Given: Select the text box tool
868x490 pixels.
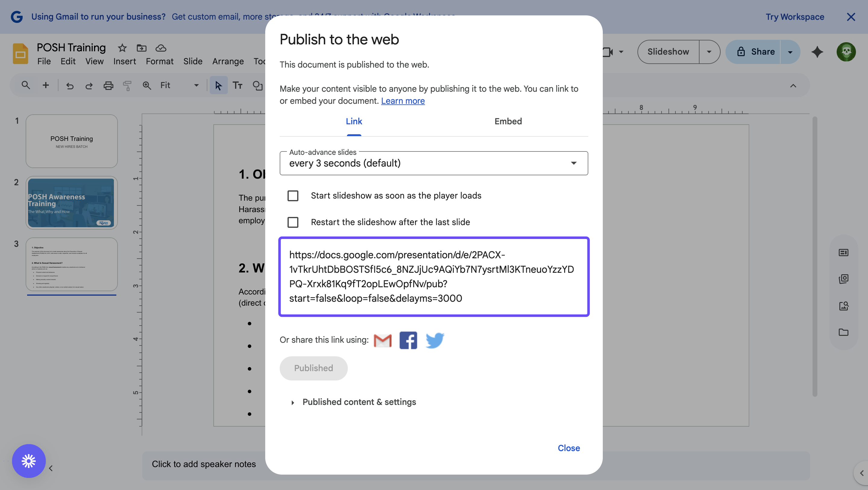Looking at the screenshot, I should tap(237, 86).
